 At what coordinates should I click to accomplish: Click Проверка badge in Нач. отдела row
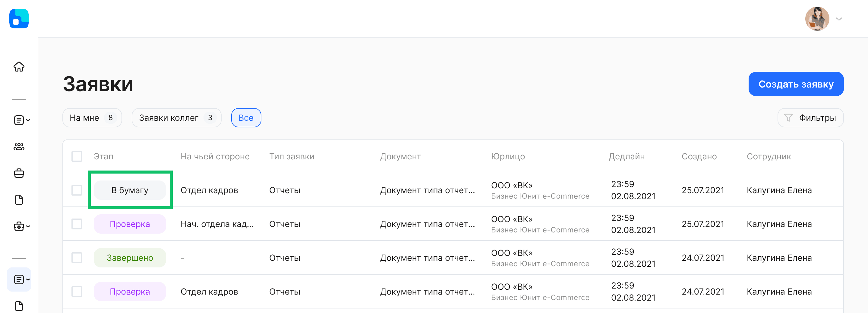click(130, 224)
